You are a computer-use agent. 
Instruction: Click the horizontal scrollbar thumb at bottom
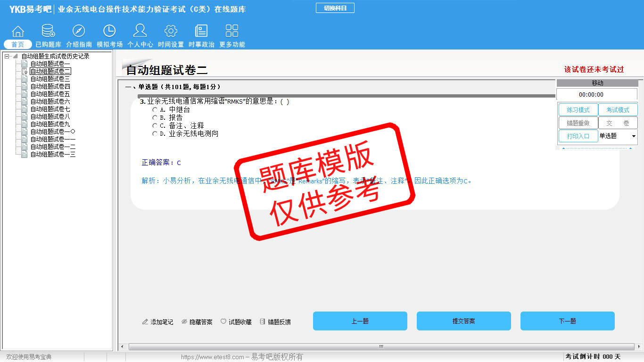(381, 347)
